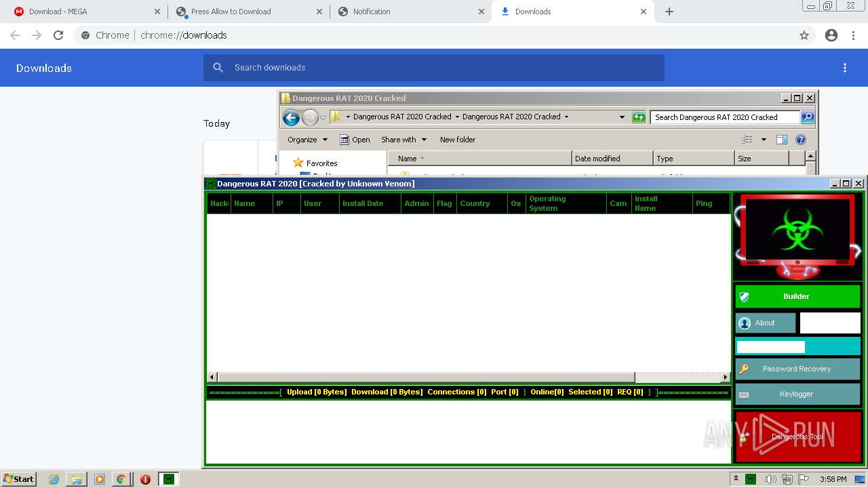This screenshot has width=868, height=488.
Task: Bookmark this page with the star icon
Action: (804, 35)
